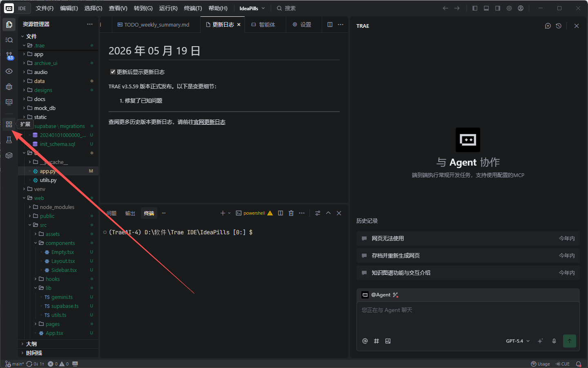Close the 更新日志 tab
Screen dimensions: 588x368
(x=239, y=25)
